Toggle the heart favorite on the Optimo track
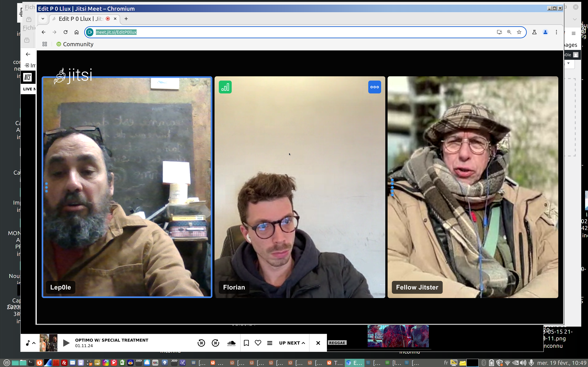Viewport: 588px width, 367px height. (258, 343)
